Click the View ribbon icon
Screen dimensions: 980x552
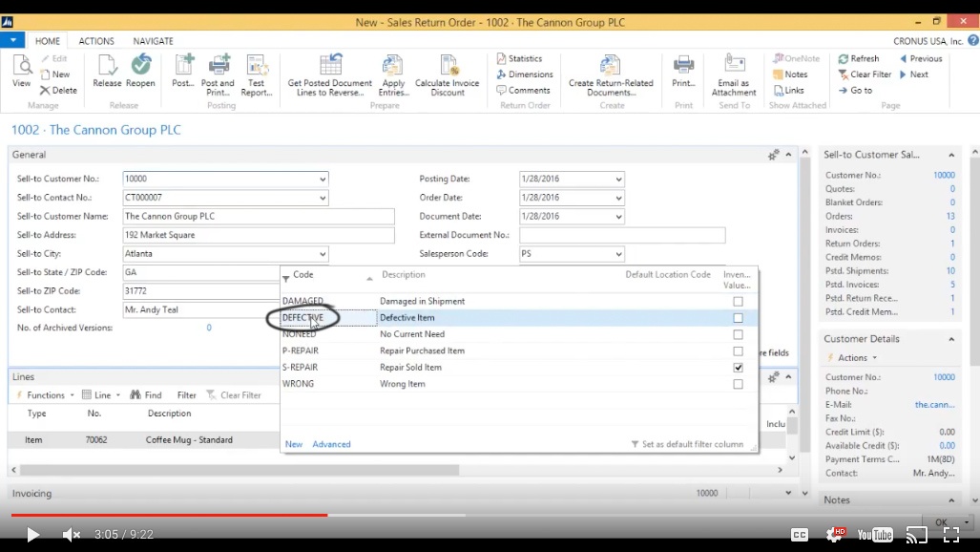[21, 72]
